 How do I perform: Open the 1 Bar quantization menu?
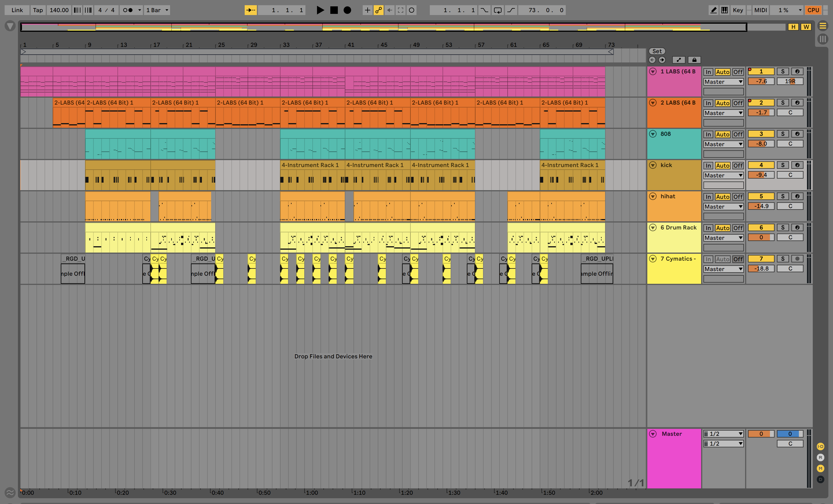point(157,10)
